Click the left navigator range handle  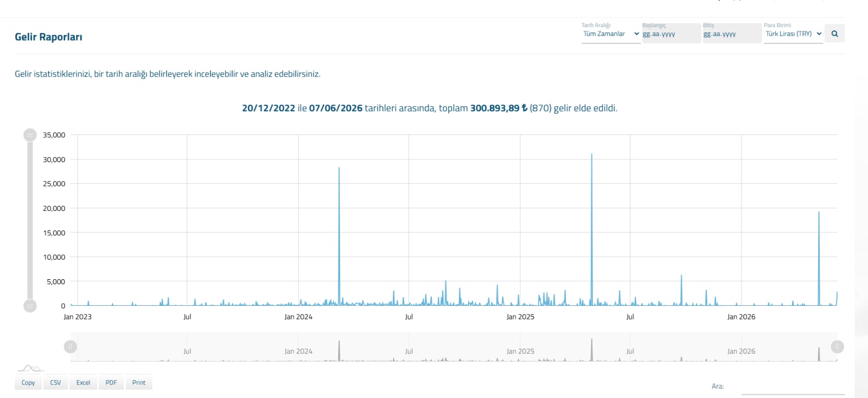(71, 346)
